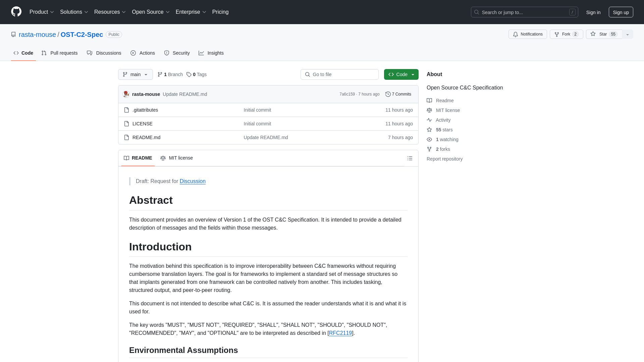Open the LICENSE file

click(x=143, y=124)
